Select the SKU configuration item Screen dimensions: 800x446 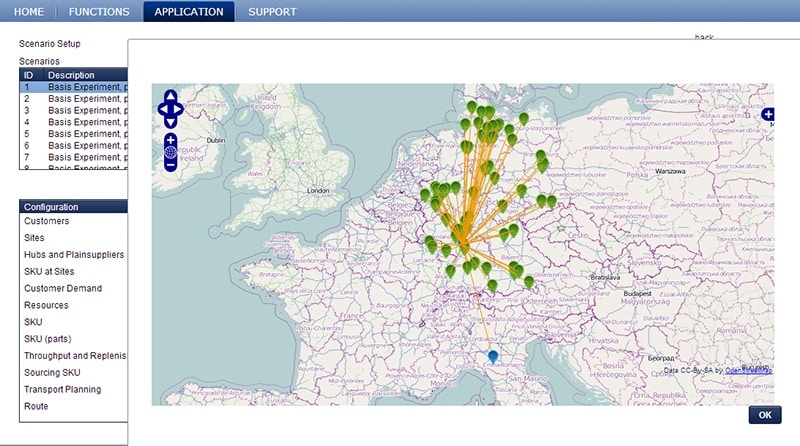(33, 322)
